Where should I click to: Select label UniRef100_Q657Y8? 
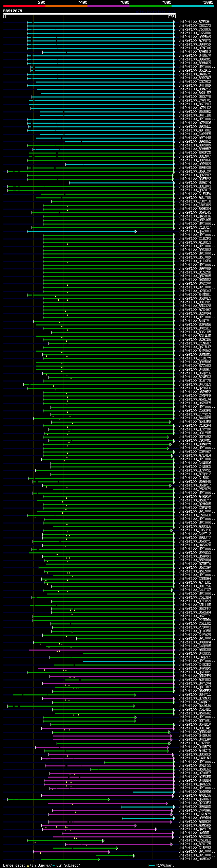(x=195, y=97)
